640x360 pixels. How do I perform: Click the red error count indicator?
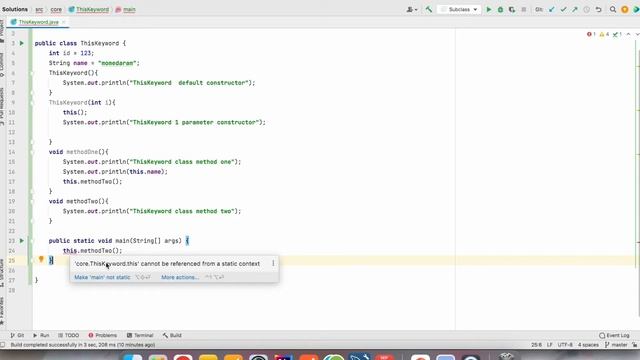(x=591, y=34)
